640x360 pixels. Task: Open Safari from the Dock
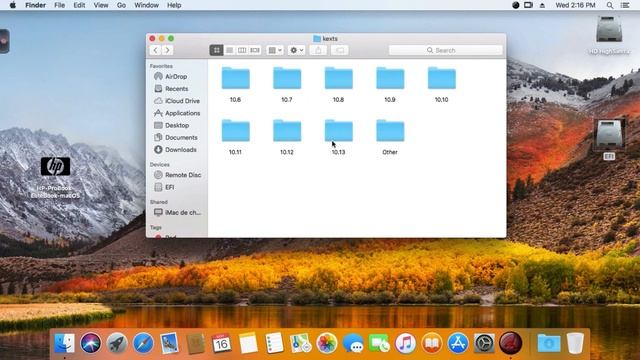[x=143, y=343]
